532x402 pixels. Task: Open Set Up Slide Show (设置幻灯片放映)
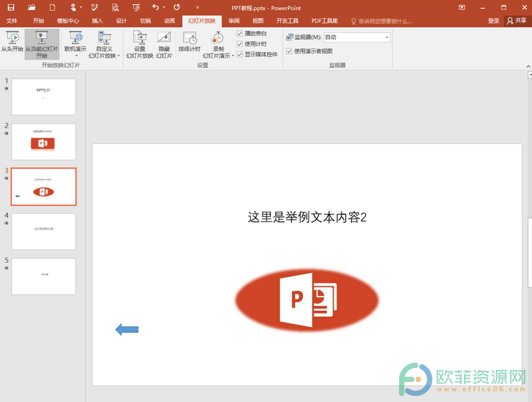point(140,45)
